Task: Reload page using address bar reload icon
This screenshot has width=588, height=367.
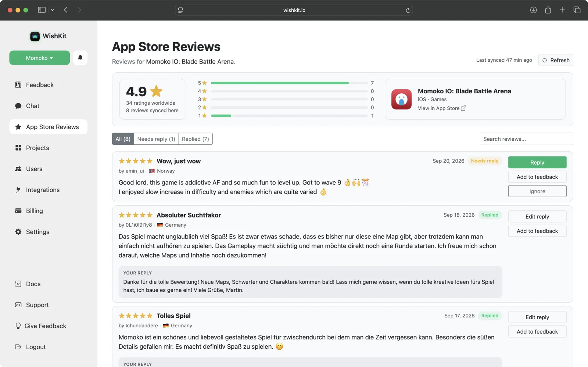Action: (x=408, y=10)
